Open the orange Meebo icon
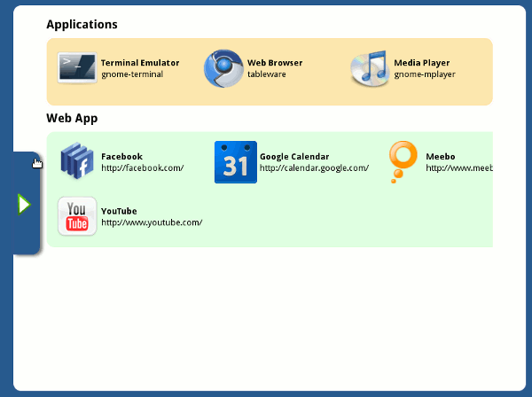Image resolution: width=532 pixels, height=397 pixels. (x=403, y=162)
